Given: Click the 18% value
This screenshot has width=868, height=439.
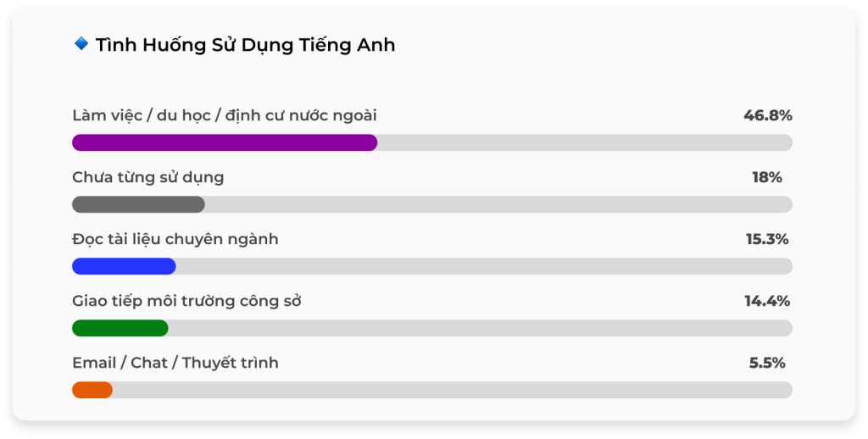Looking at the screenshot, I should tap(767, 177).
